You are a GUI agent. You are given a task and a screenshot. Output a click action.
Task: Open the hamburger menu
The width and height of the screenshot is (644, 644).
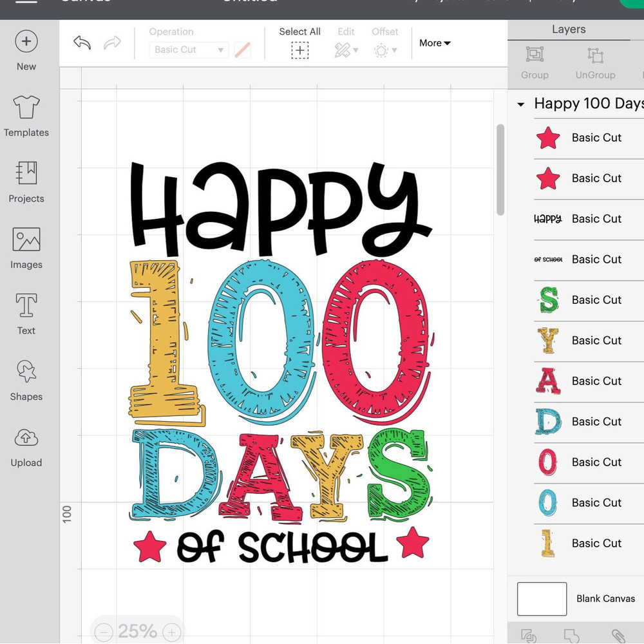pos(26,3)
